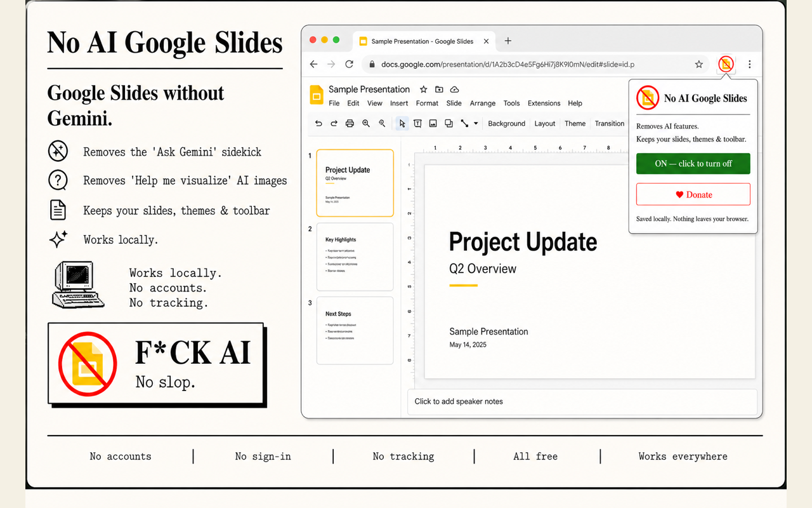Click the 'Saved locally' popup footer text

click(x=692, y=219)
